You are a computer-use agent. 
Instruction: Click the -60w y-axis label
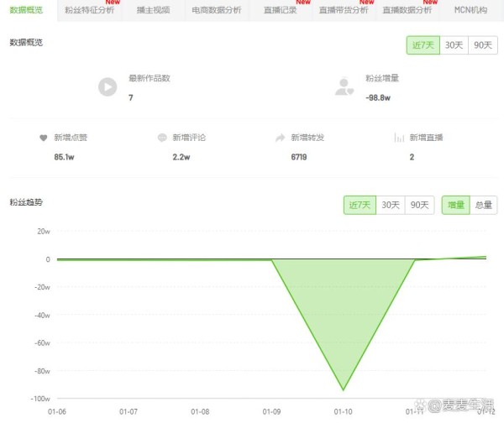pos(43,343)
